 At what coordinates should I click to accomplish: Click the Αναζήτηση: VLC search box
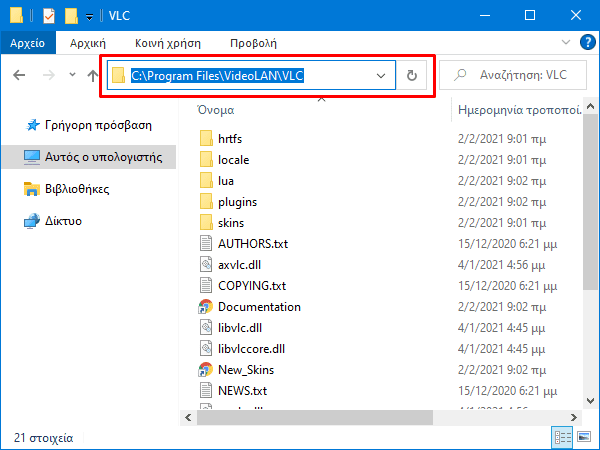[513, 75]
